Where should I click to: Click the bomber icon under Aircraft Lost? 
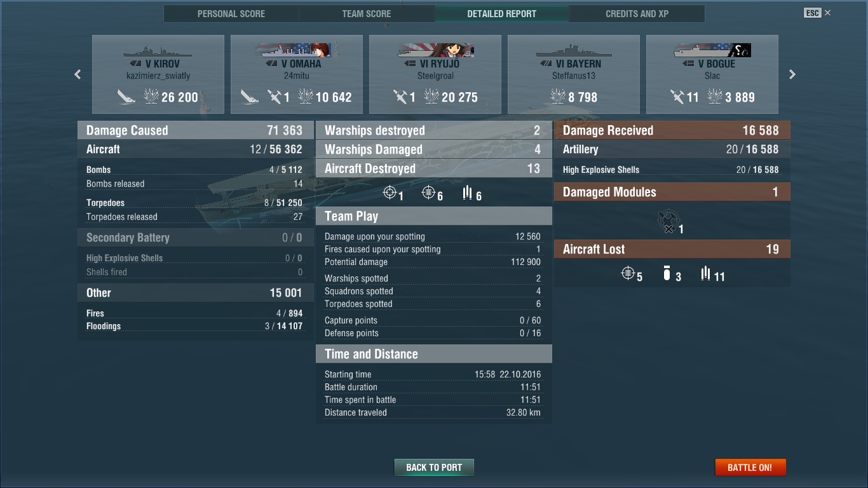667,274
